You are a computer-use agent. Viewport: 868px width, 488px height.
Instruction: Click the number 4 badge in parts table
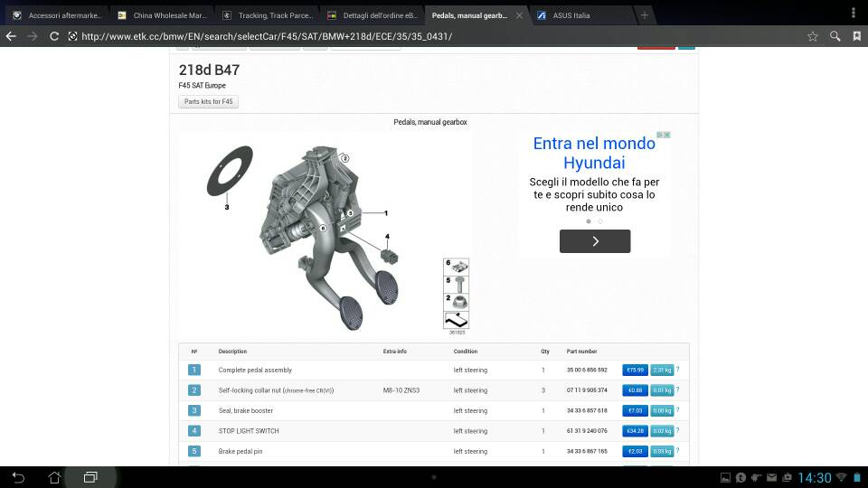click(194, 431)
